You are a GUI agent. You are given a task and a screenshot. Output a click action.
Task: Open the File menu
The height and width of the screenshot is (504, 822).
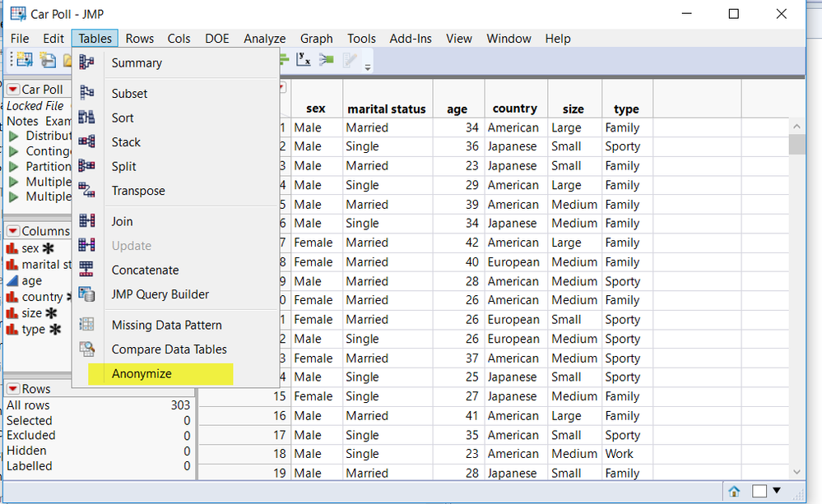tap(20, 39)
